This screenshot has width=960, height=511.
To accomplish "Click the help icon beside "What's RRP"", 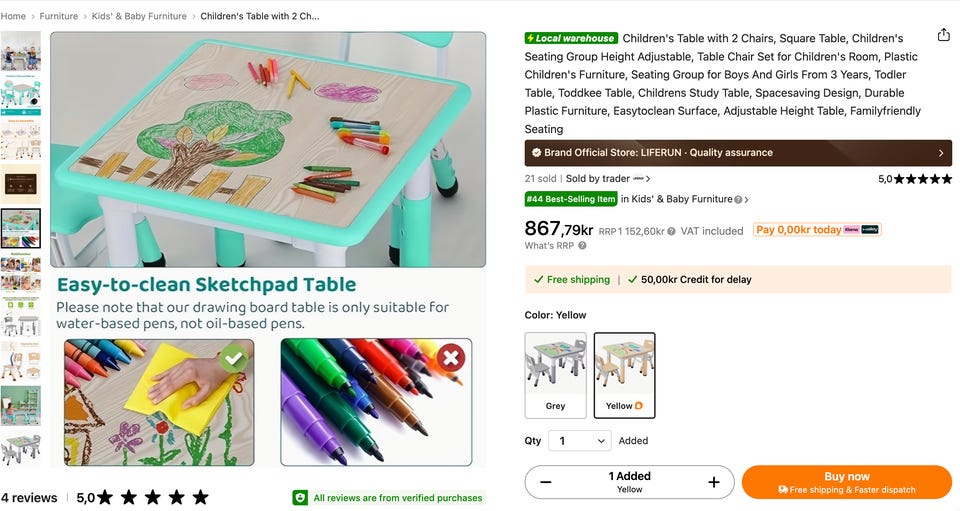I will [x=582, y=246].
